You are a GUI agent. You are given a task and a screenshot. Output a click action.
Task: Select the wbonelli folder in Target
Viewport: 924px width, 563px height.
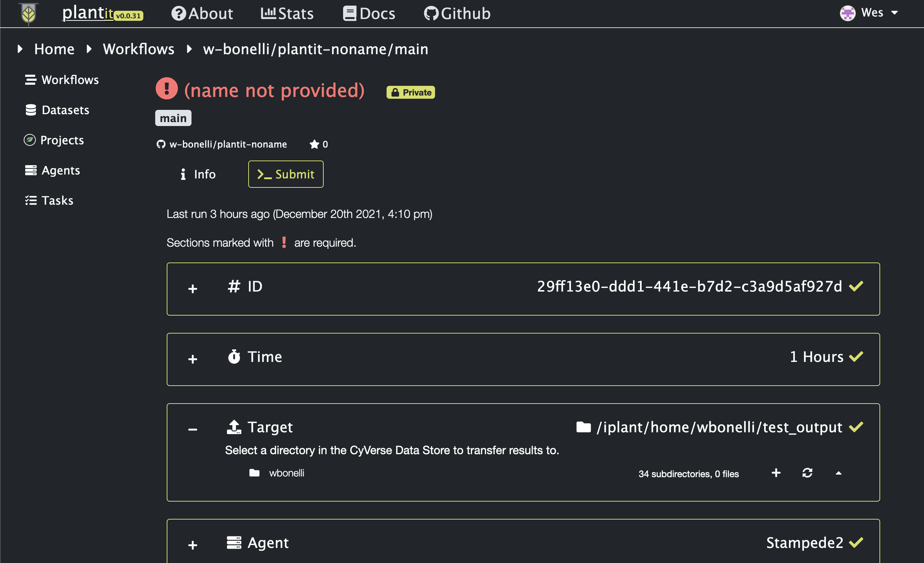(286, 473)
